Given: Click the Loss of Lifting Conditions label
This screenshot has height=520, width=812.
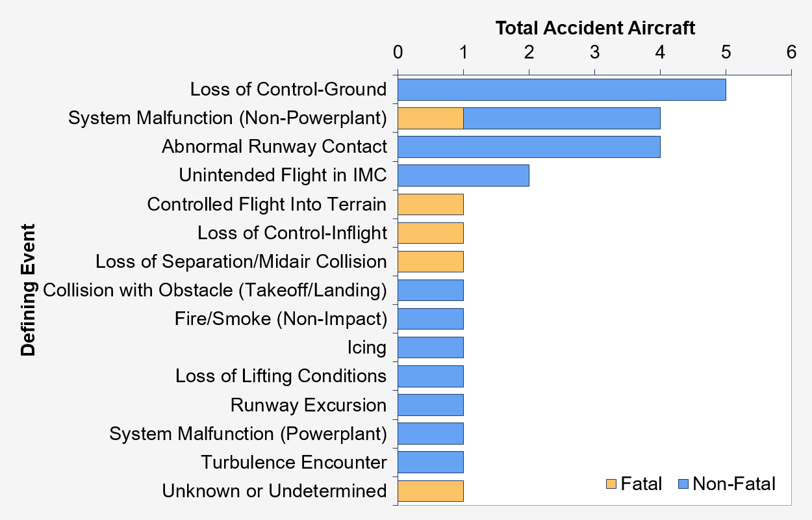Looking at the screenshot, I should (x=281, y=376).
